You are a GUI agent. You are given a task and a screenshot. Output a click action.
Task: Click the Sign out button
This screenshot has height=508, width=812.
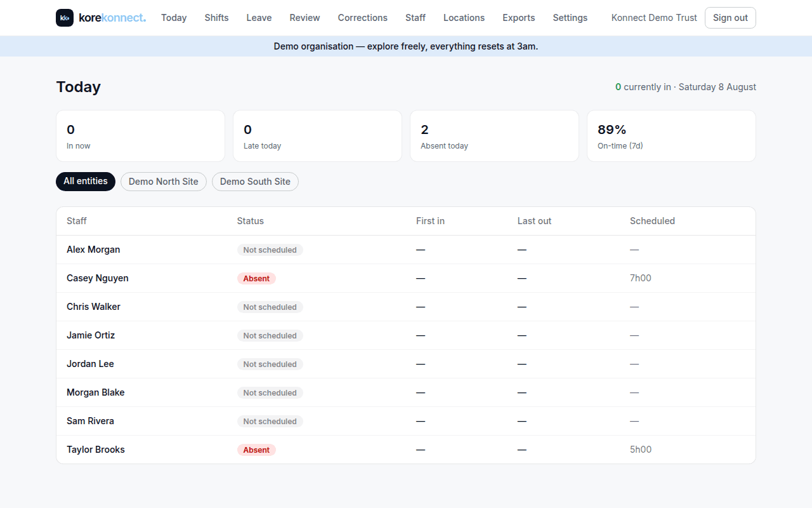pyautogui.click(x=730, y=18)
